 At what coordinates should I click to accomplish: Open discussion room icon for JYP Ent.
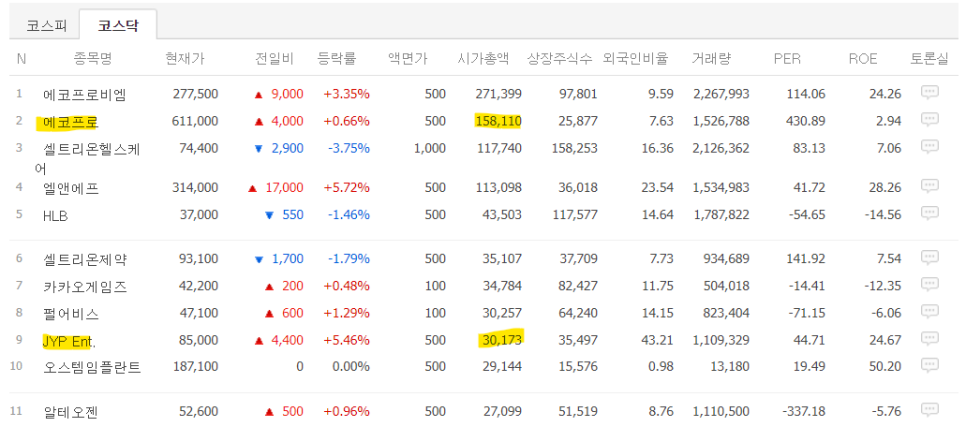click(929, 338)
